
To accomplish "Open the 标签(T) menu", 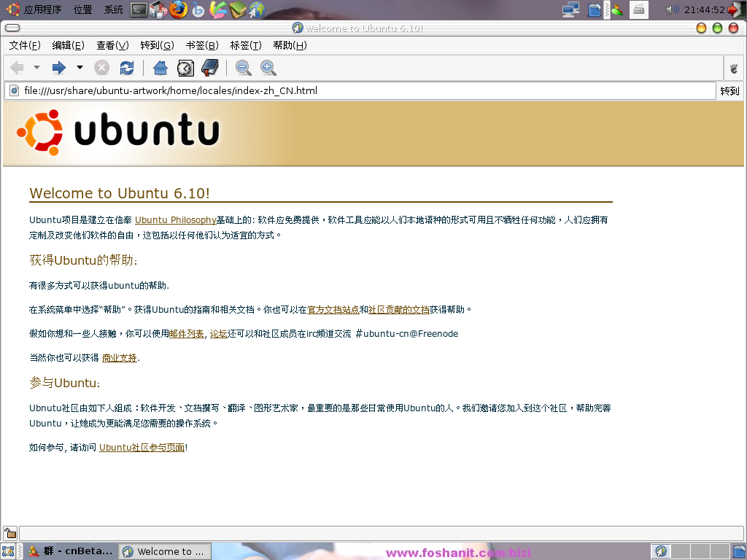I will click(x=246, y=45).
